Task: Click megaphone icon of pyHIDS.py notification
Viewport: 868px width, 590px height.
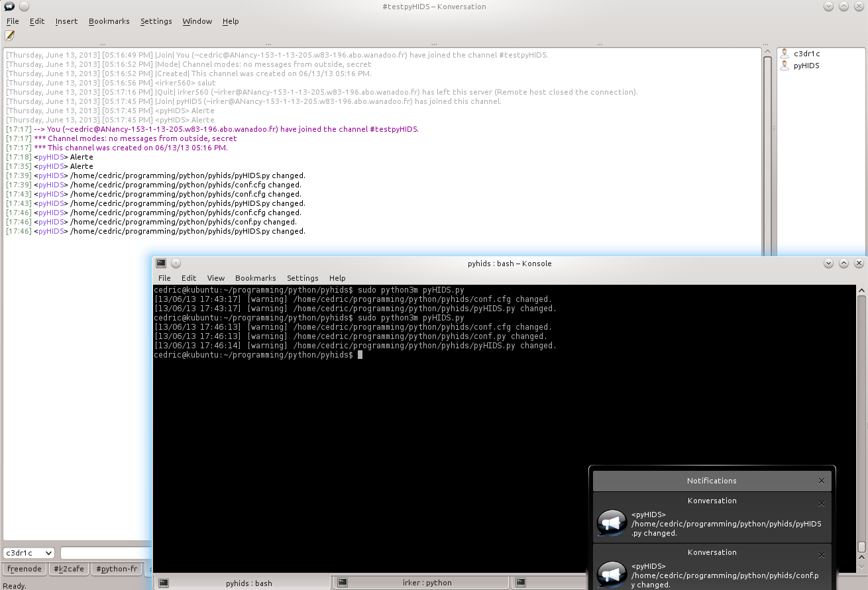Action: coord(612,522)
